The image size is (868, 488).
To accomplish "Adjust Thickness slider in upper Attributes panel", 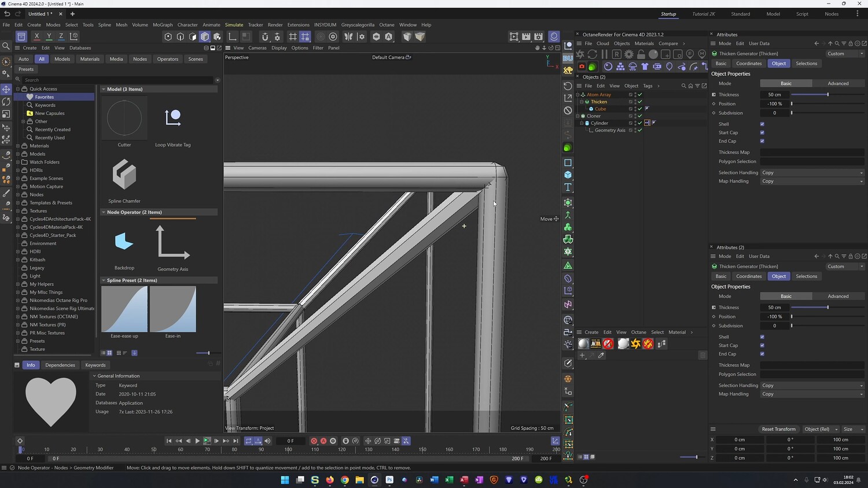I will [827, 95].
